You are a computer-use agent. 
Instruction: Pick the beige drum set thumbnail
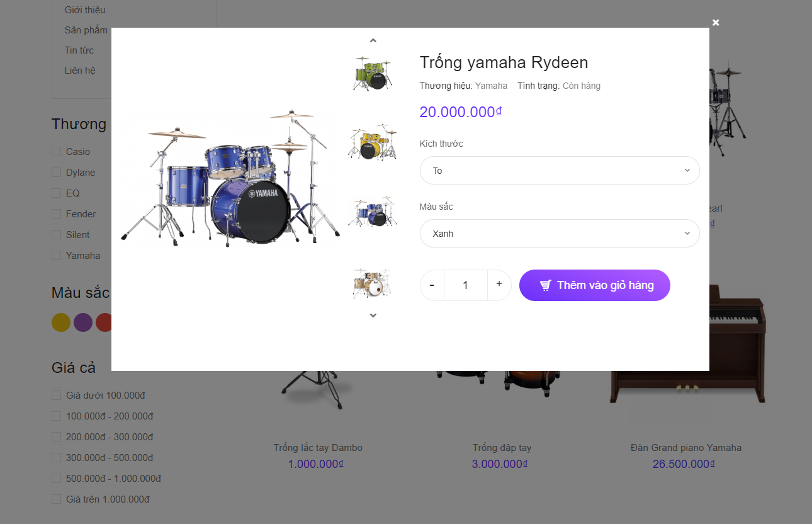373,282
